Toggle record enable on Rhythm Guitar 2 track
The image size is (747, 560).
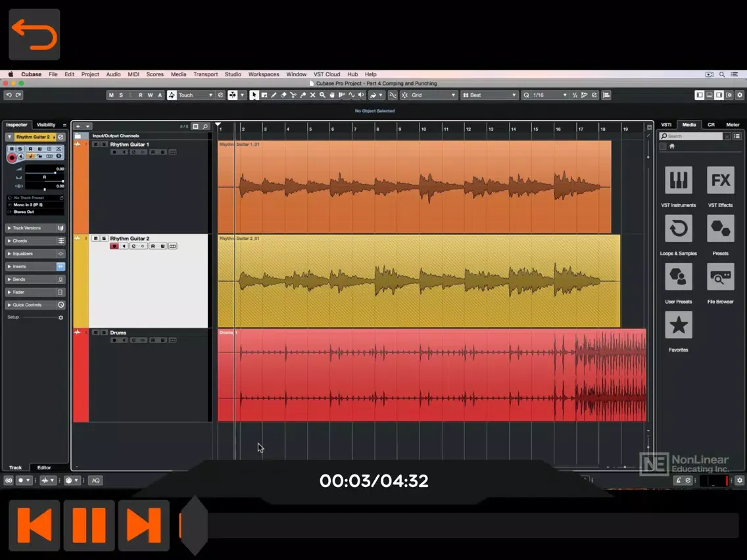click(114, 246)
